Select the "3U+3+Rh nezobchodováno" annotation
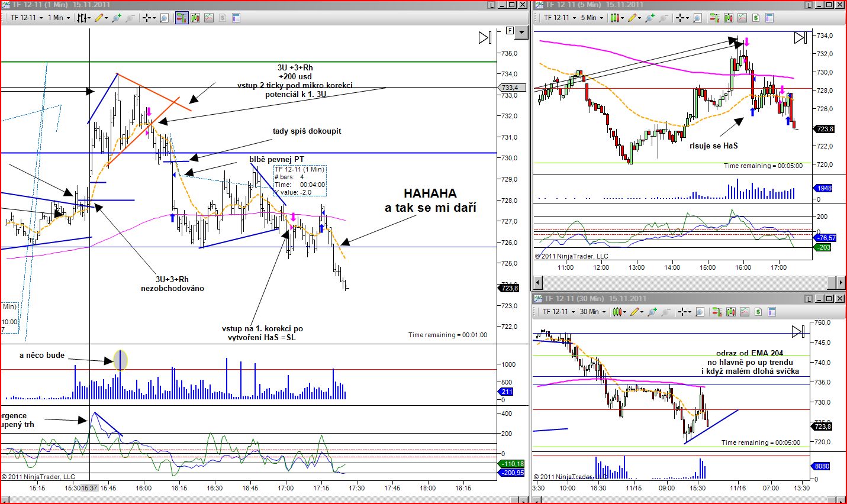This screenshot has width=847, height=504. pyautogui.click(x=172, y=284)
